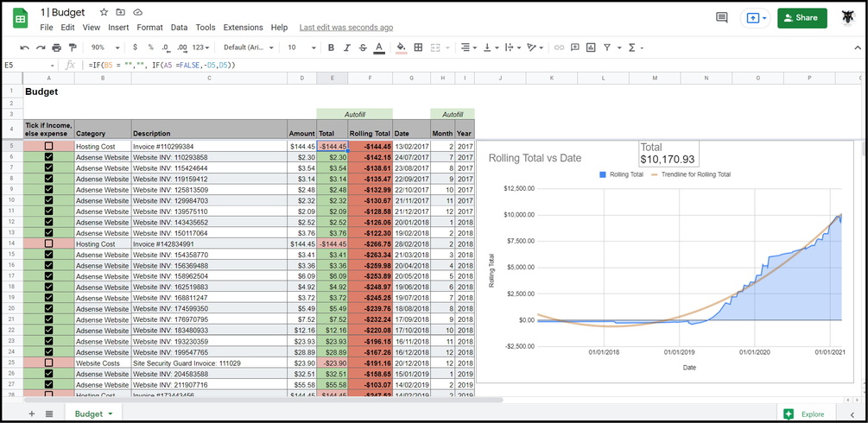Open text wrapping dropdown

coord(513,47)
